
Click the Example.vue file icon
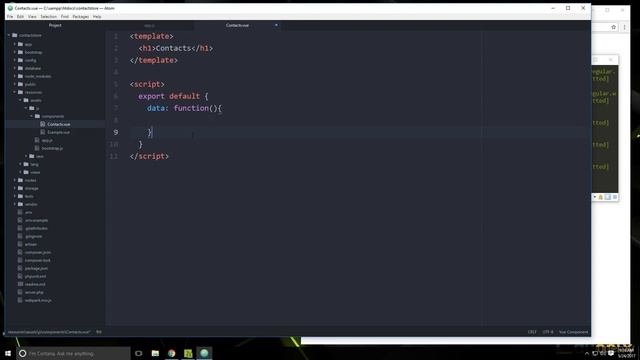(x=42, y=132)
